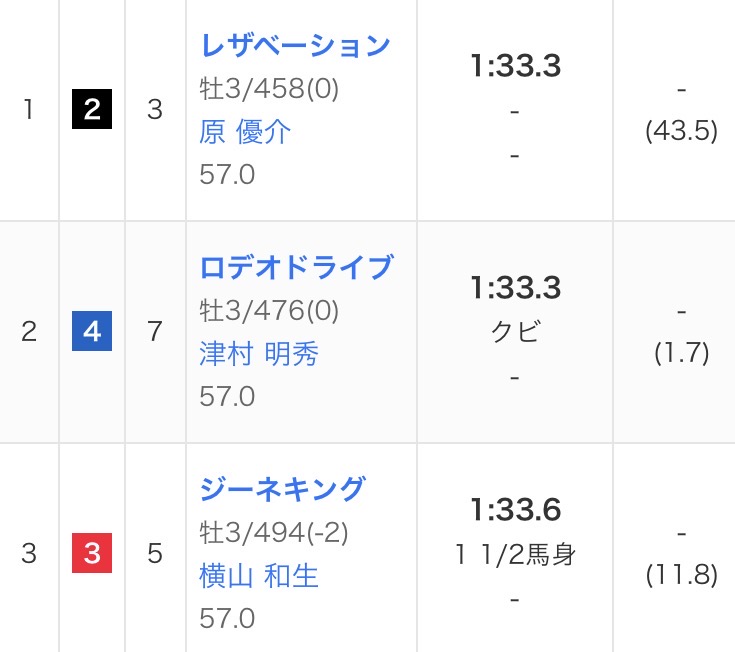Click horse number 7 cell
This screenshot has width=735, height=652.
click(x=155, y=332)
